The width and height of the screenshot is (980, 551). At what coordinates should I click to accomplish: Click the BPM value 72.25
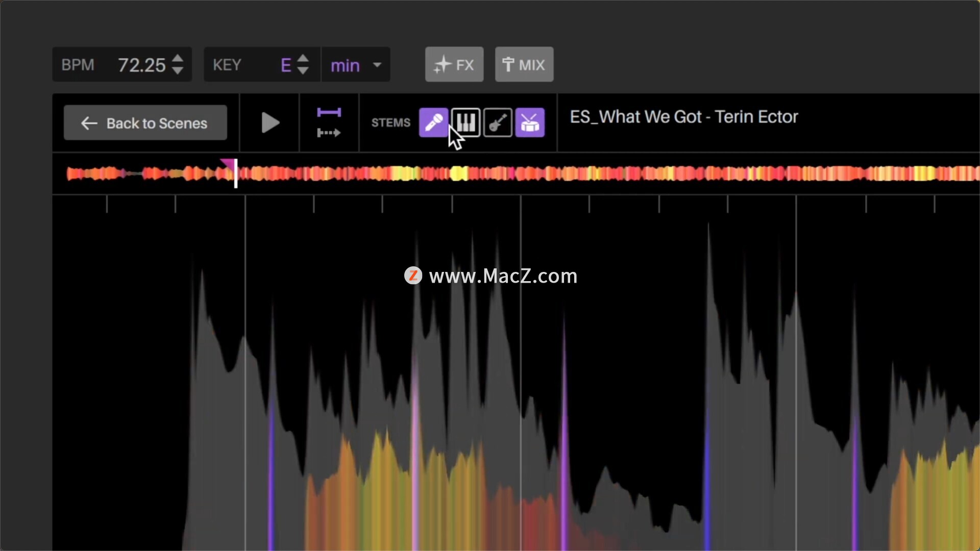[x=142, y=65]
